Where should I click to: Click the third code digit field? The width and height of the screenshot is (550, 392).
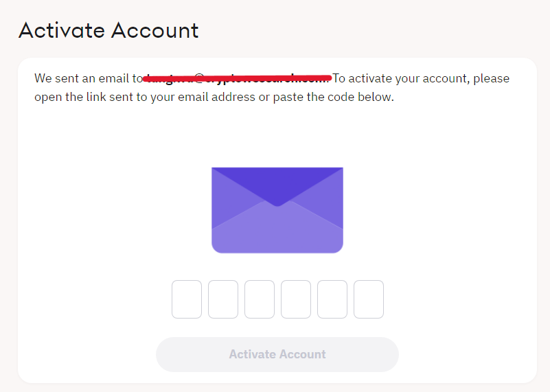coord(260,299)
